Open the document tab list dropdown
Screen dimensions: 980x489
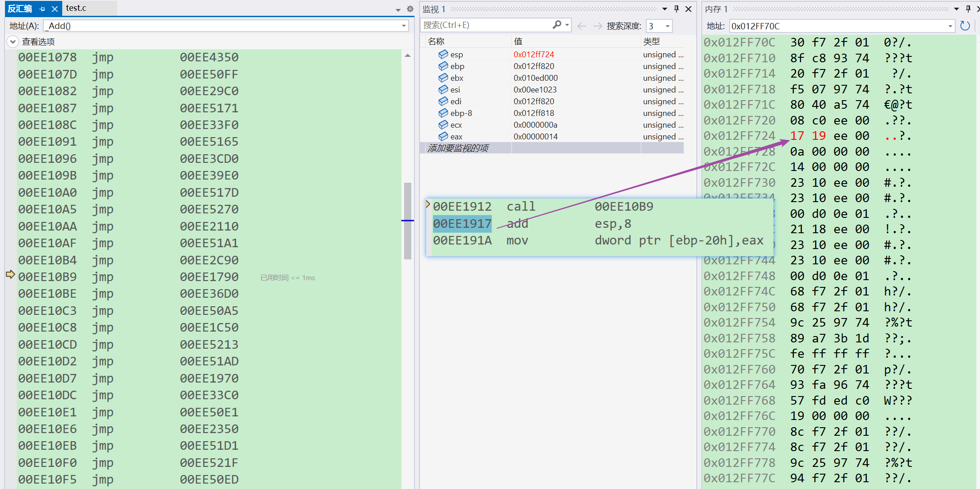coord(398,9)
